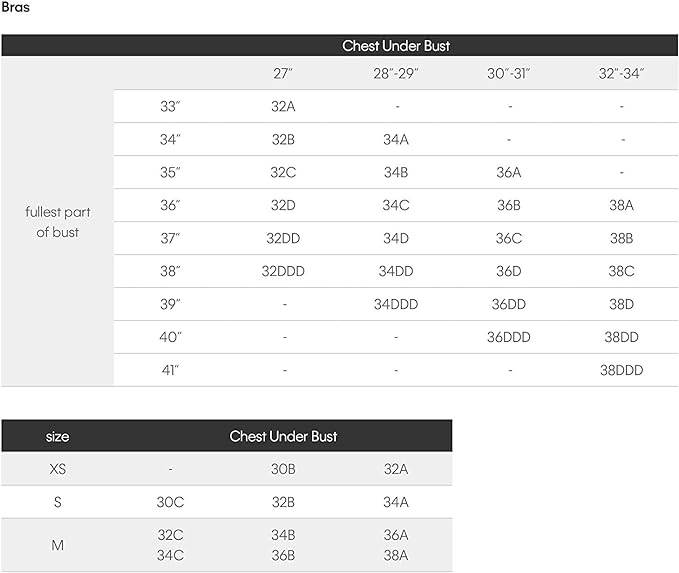This screenshot has width=679, height=573.
Task: Click the 37" bust row label
Action: (171, 238)
